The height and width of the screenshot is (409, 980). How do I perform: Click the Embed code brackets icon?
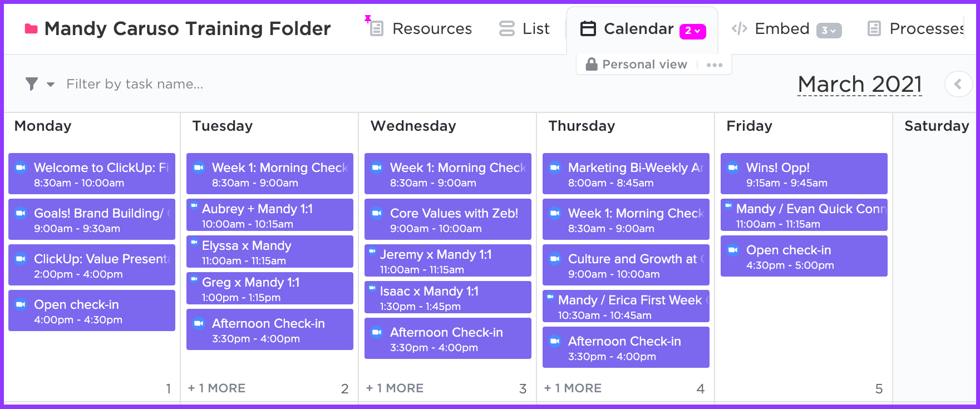pos(740,29)
